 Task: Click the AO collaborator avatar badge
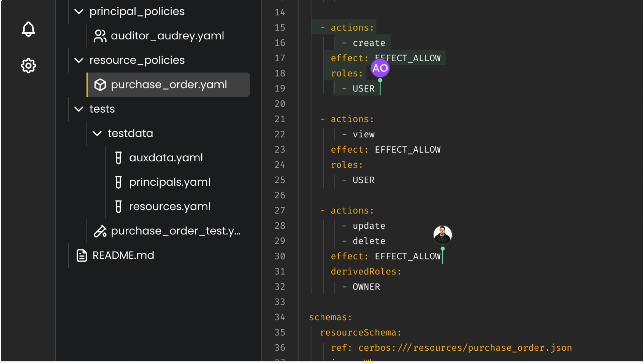click(380, 68)
